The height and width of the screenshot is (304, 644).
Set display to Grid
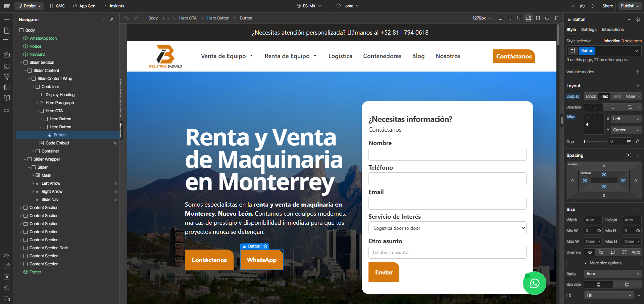pyautogui.click(x=617, y=96)
